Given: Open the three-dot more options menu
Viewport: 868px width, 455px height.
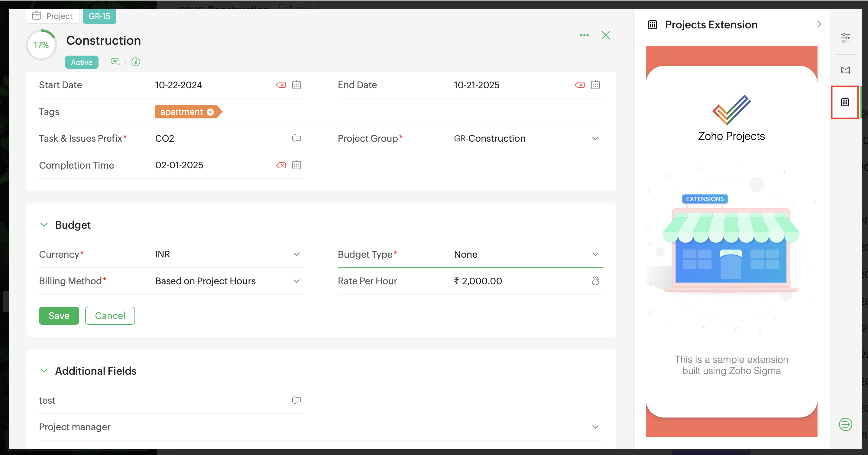Looking at the screenshot, I should (x=584, y=35).
